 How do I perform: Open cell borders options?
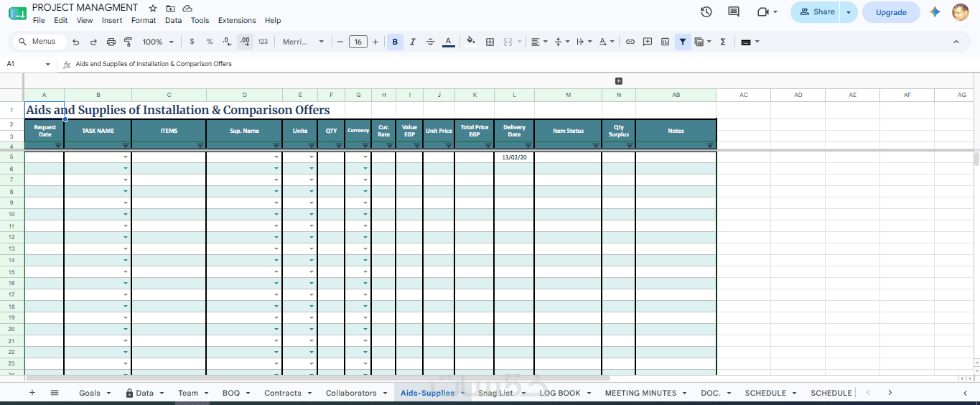[490, 42]
